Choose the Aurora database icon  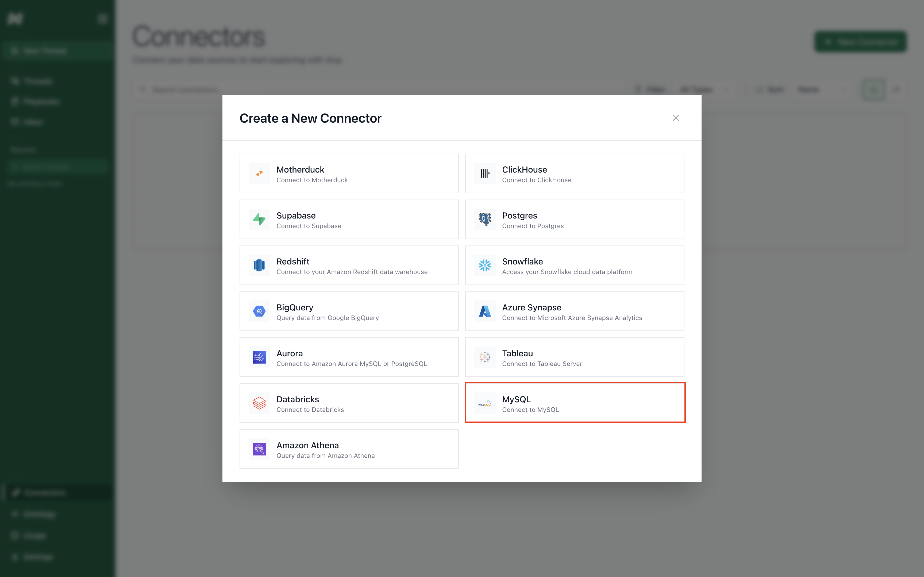[259, 357]
